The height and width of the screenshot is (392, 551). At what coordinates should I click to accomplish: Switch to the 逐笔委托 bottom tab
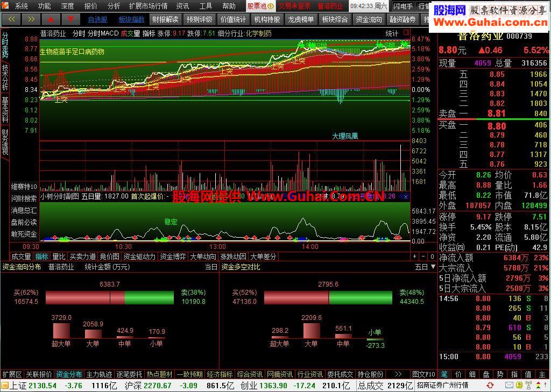click(129, 374)
